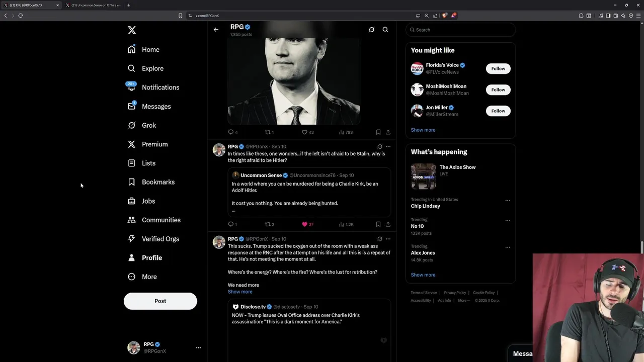The image size is (644, 362).
Task: Click the browser address bar URL
Action: [x=207, y=16]
